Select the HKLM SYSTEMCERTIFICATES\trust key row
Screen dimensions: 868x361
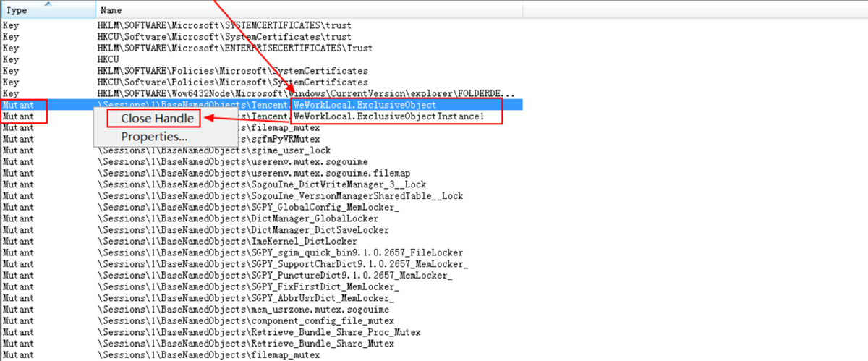pyautogui.click(x=260, y=25)
